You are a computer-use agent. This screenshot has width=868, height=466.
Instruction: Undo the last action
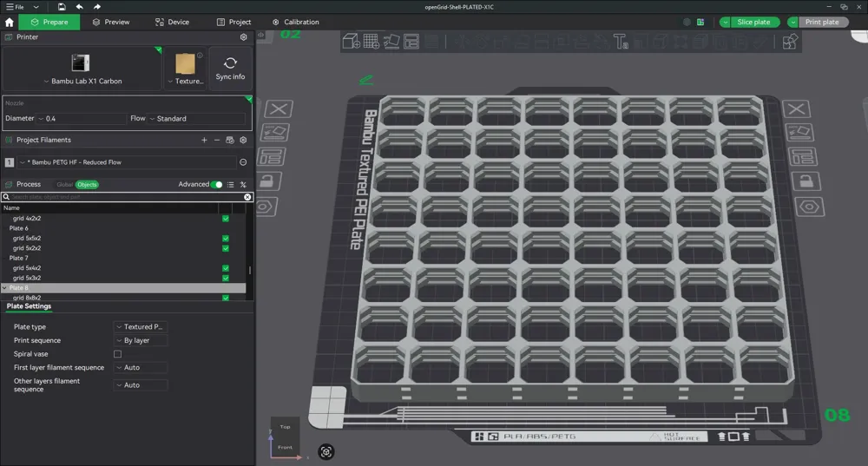click(x=79, y=7)
